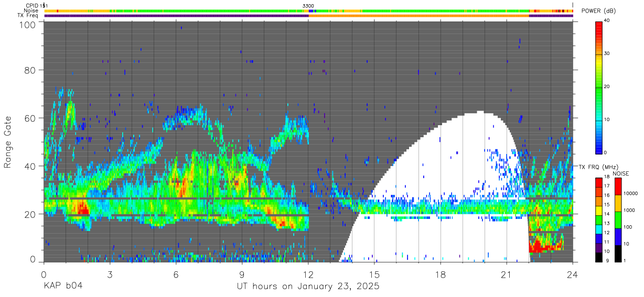Click the '3300' CPID marker
The width and height of the screenshot is (644, 297).
pos(308,6)
